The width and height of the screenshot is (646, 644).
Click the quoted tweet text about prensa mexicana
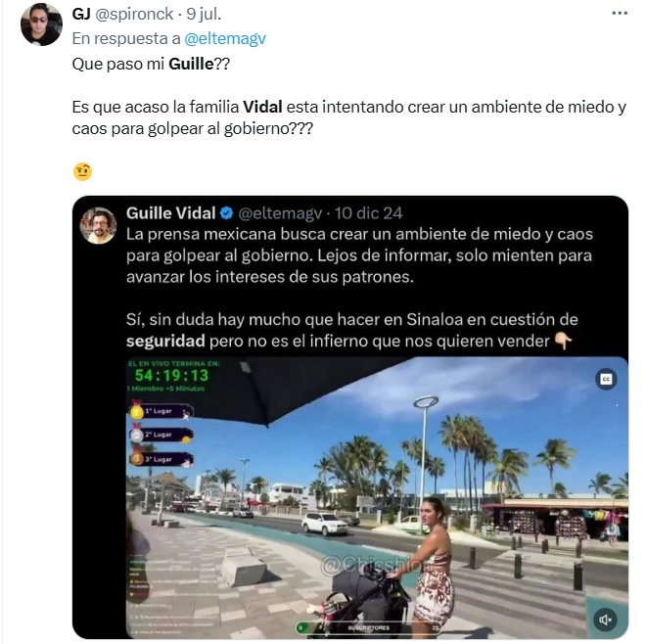point(359,255)
